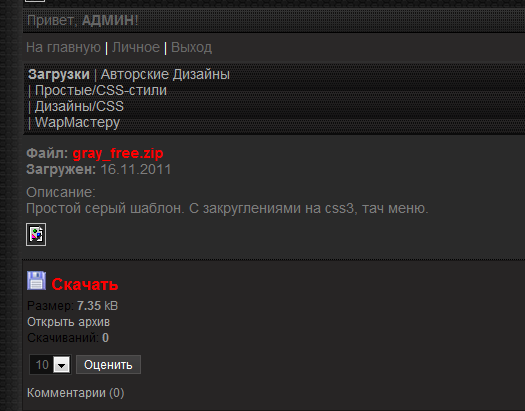This screenshot has height=411, width=525.
Task: Open the Загрузки section link
Action: 59,74
